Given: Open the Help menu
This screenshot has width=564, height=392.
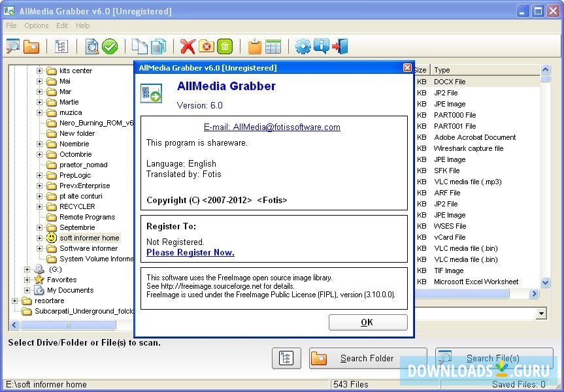Looking at the screenshot, I should click(x=83, y=25).
